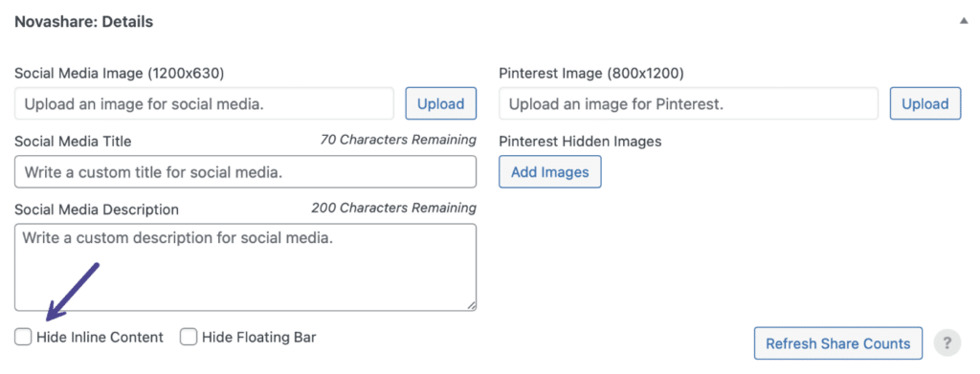The image size is (980, 374).
Task: Refresh Share Counts for this post
Action: (x=838, y=342)
